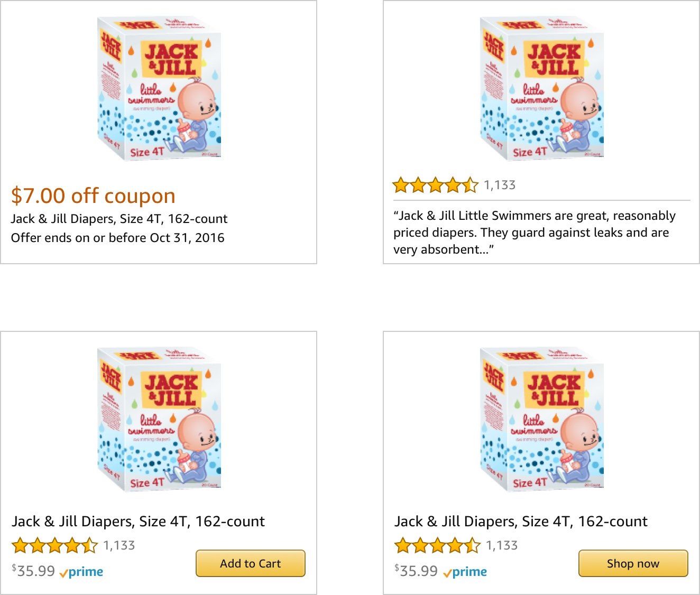Click the Add to Cart button

pyautogui.click(x=251, y=563)
